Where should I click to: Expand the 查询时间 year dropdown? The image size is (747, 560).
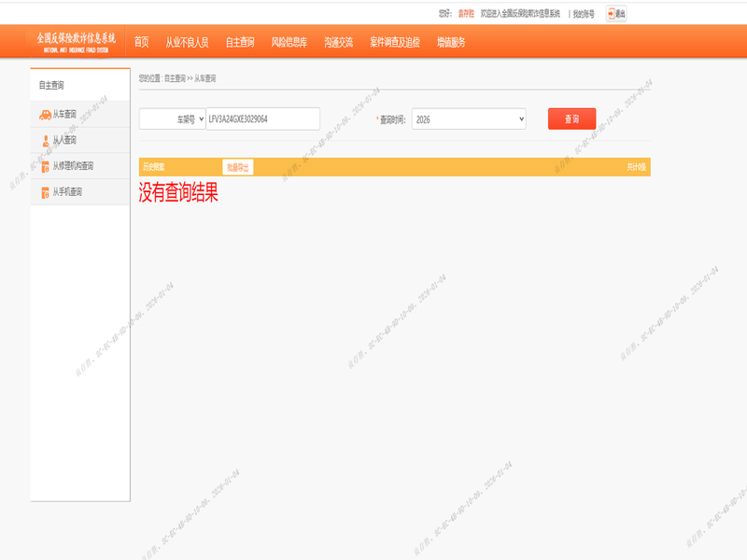(x=469, y=119)
